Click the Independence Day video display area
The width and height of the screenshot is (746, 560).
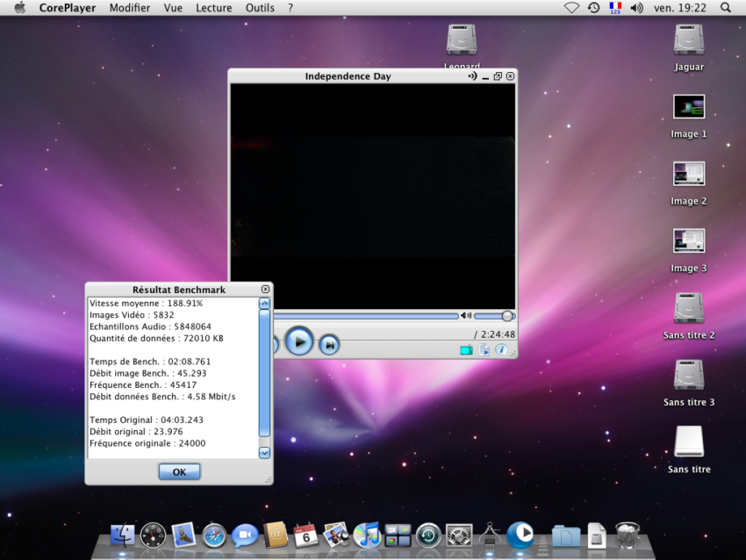[372, 197]
